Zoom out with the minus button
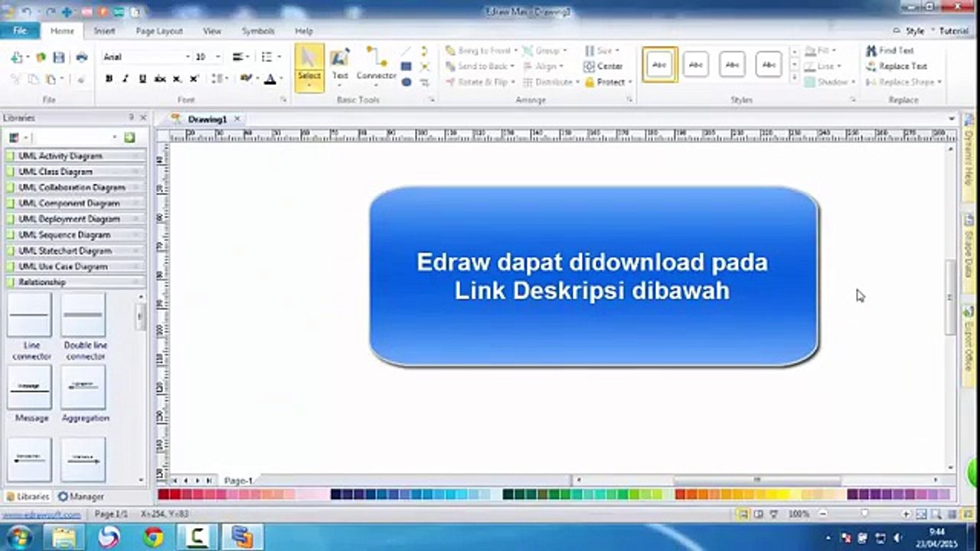Viewport: 980px width, 551px height. (x=823, y=514)
